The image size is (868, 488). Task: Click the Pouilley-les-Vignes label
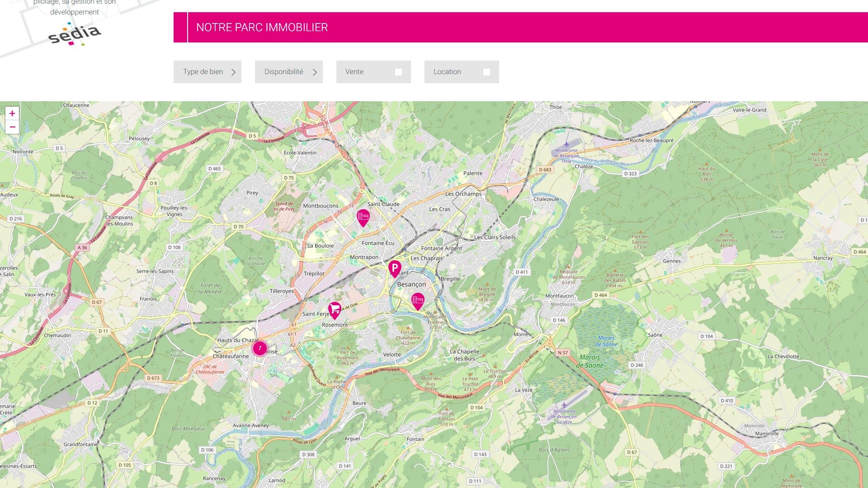point(174,211)
